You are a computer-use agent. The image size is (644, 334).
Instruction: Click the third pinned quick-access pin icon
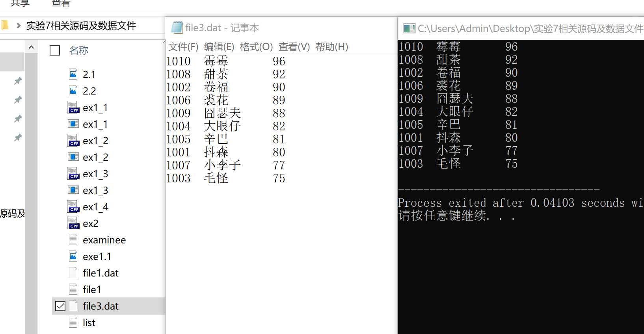(18, 119)
